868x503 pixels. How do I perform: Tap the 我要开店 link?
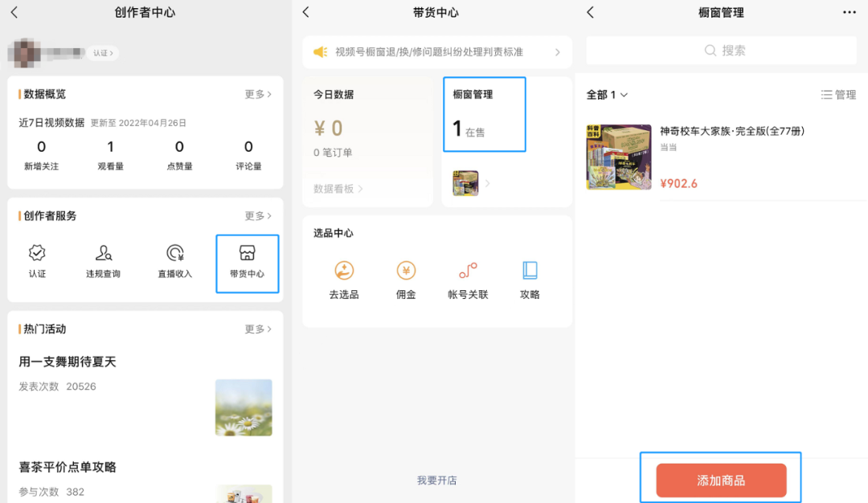(436, 481)
